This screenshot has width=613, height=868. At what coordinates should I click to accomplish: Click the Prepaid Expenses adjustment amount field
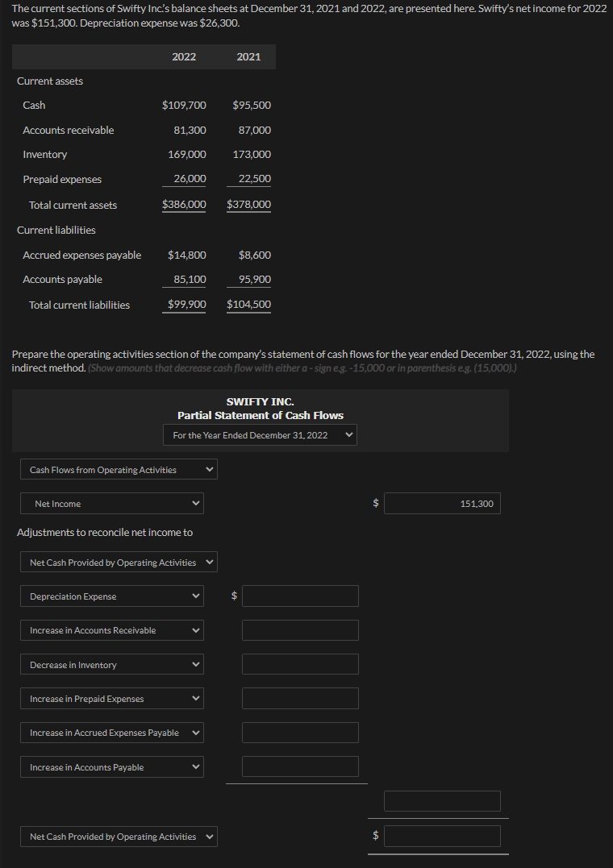(300, 699)
